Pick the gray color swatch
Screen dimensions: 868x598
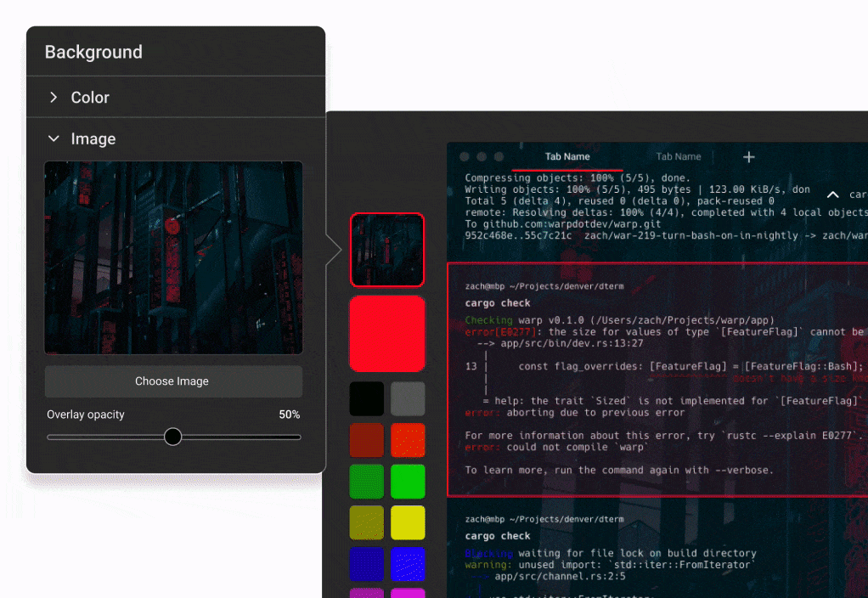coord(408,398)
